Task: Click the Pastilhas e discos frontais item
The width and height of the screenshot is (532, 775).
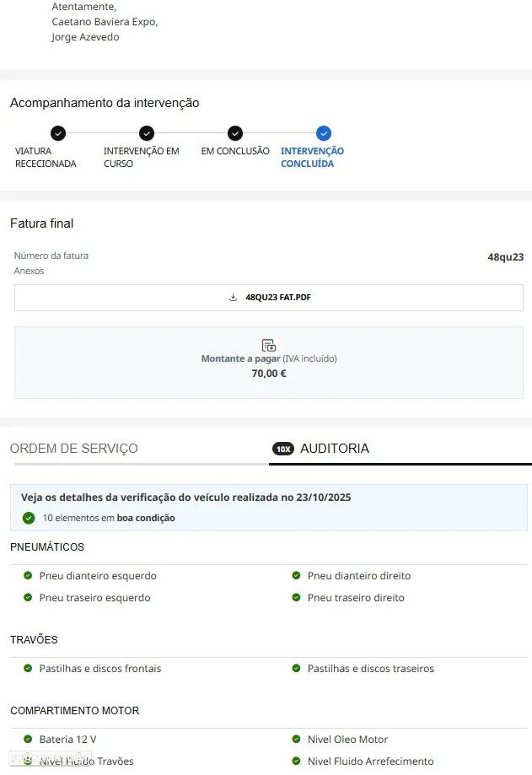Action: pyautogui.click(x=99, y=669)
